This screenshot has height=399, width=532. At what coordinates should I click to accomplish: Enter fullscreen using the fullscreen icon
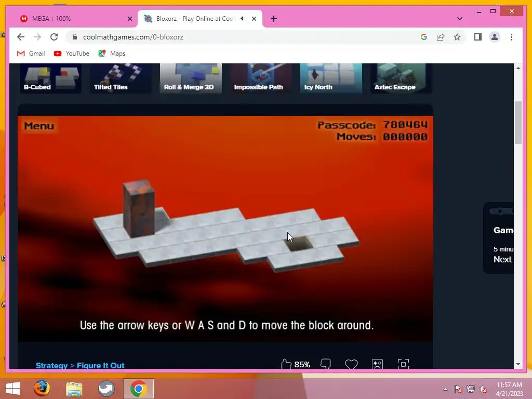coord(403,364)
